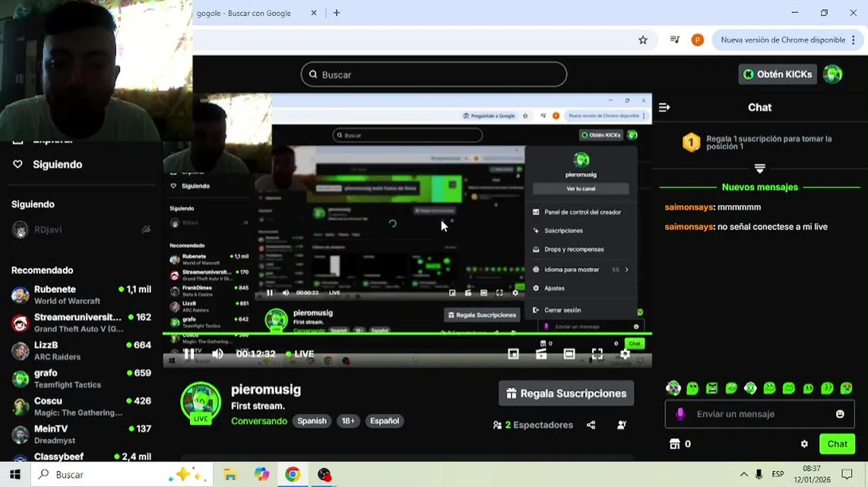Screen dimensions: 868x487
Task: Bookmark page with star icon
Action: click(643, 40)
